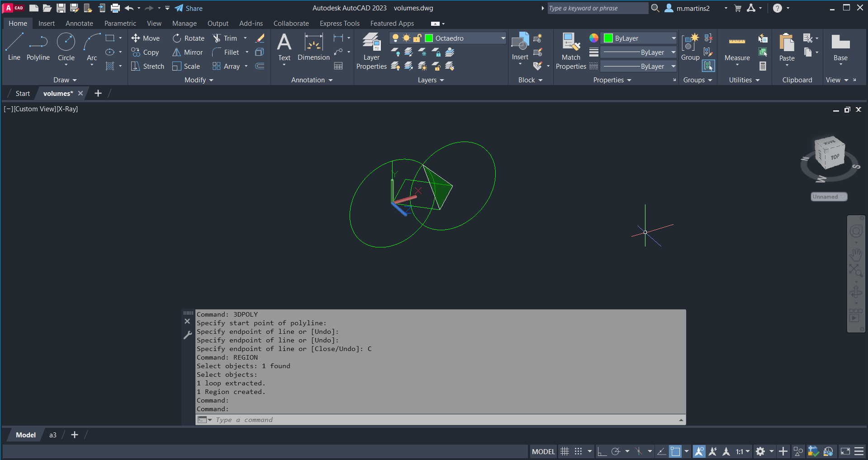Open the Octaedro layer dropdown
Image resolution: width=868 pixels, height=460 pixels.
(x=503, y=38)
